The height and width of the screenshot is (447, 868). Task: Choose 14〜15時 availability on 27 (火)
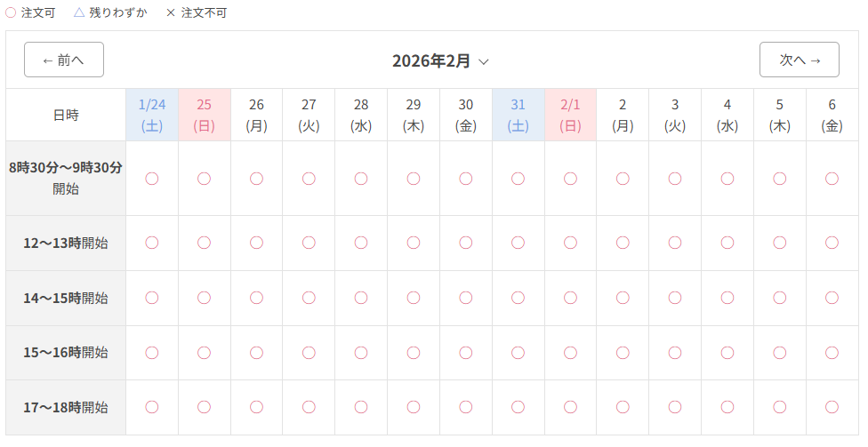[x=309, y=298]
